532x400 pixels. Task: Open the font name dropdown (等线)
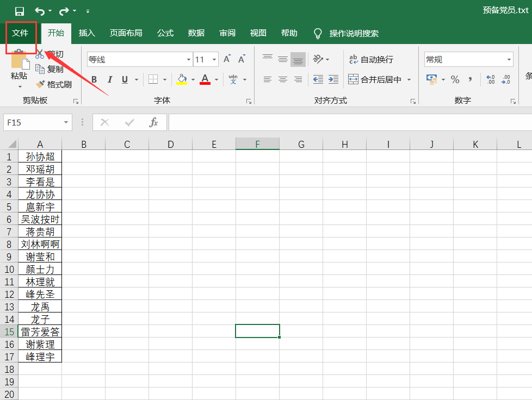click(x=189, y=60)
